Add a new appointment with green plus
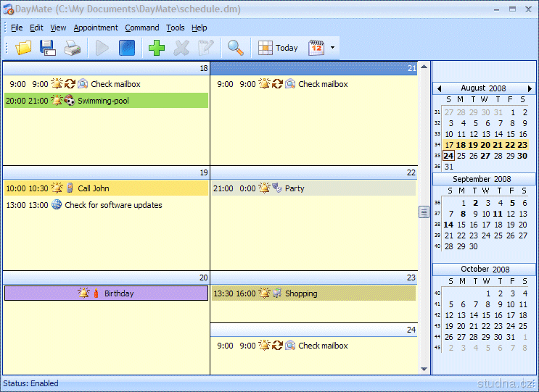This screenshot has height=392, width=539. (156, 48)
